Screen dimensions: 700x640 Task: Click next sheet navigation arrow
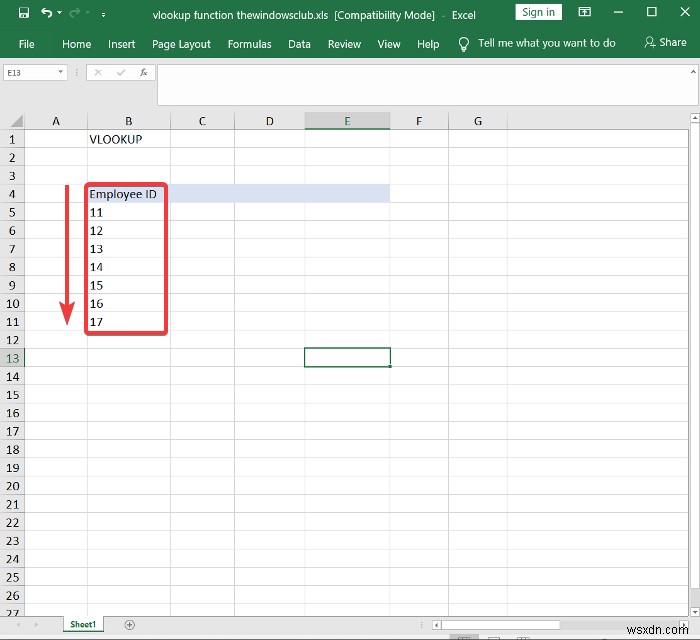(36, 625)
